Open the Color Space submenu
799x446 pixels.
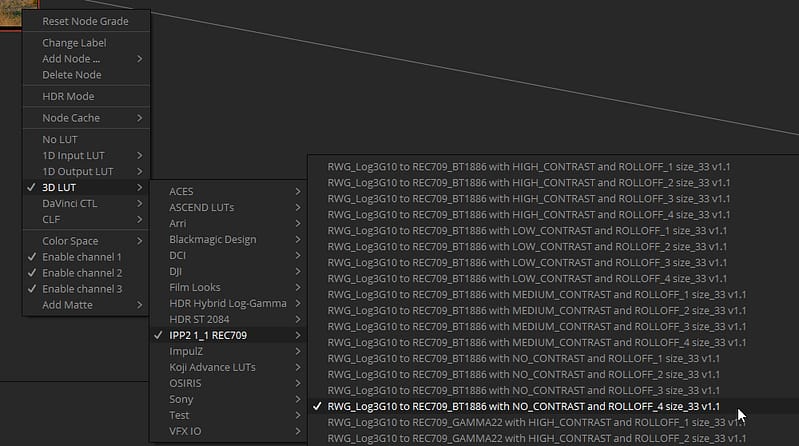tap(86, 241)
